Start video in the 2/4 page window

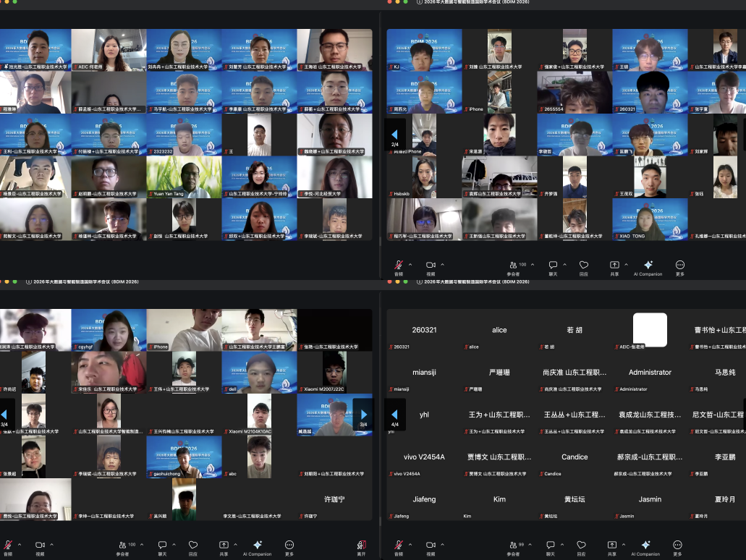[x=431, y=265]
